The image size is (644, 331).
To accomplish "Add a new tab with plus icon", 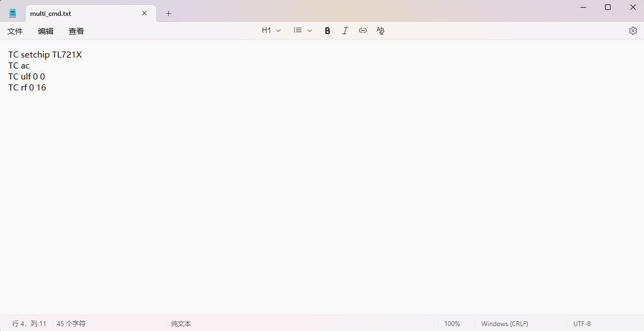I will [168, 13].
